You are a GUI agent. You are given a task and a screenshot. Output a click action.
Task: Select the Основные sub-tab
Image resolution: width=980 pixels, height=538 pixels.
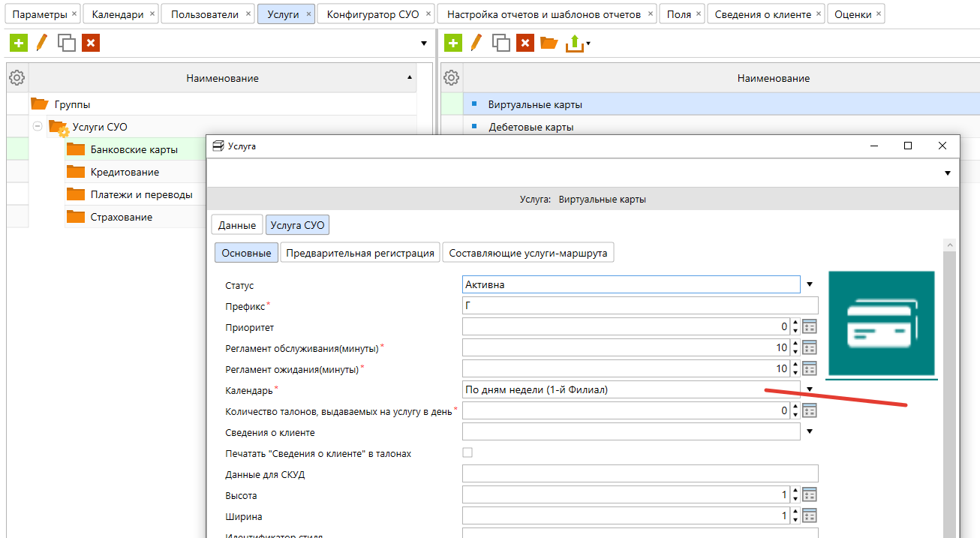[x=246, y=253]
